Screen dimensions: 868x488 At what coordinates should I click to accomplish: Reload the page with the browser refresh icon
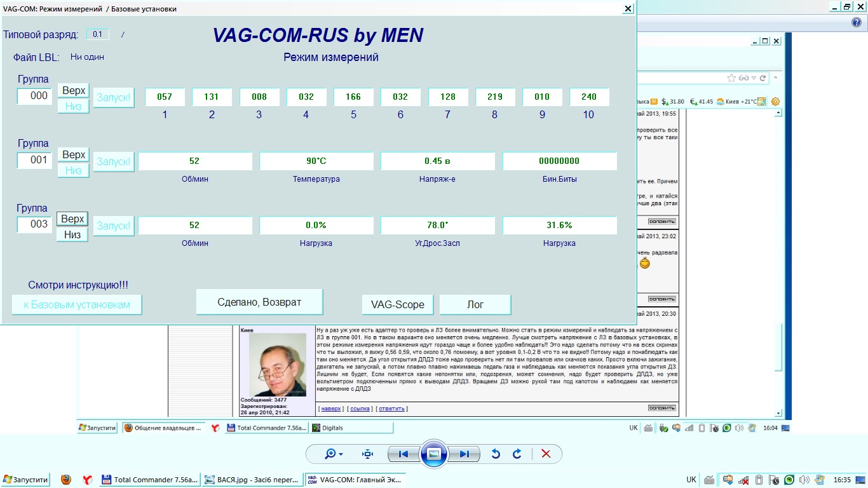point(763,78)
